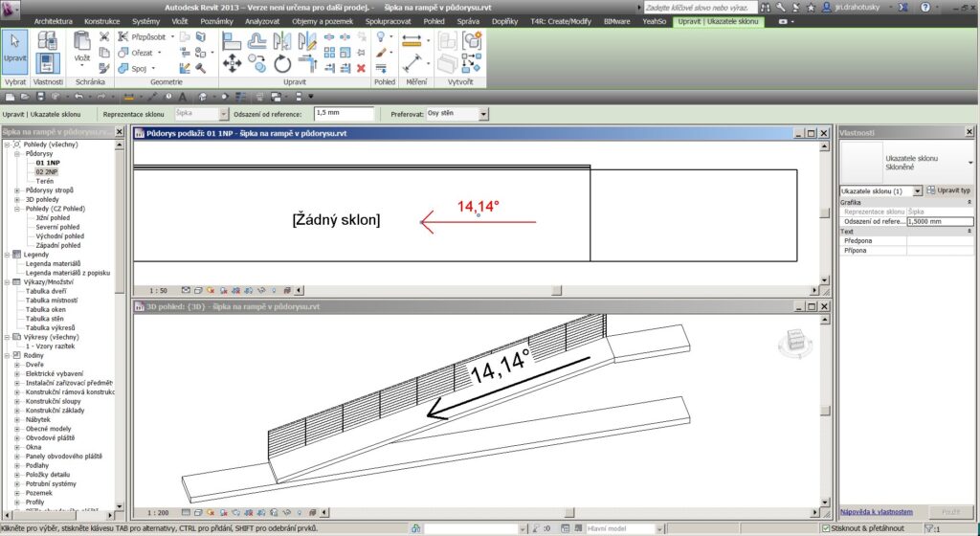Open Vložit (Paste) clipboard button
This screenshot has width=980, height=536.
[82, 48]
